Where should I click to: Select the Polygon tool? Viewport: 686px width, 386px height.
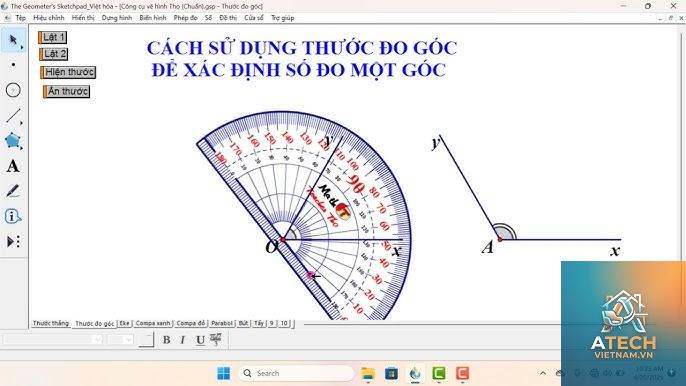click(x=13, y=141)
